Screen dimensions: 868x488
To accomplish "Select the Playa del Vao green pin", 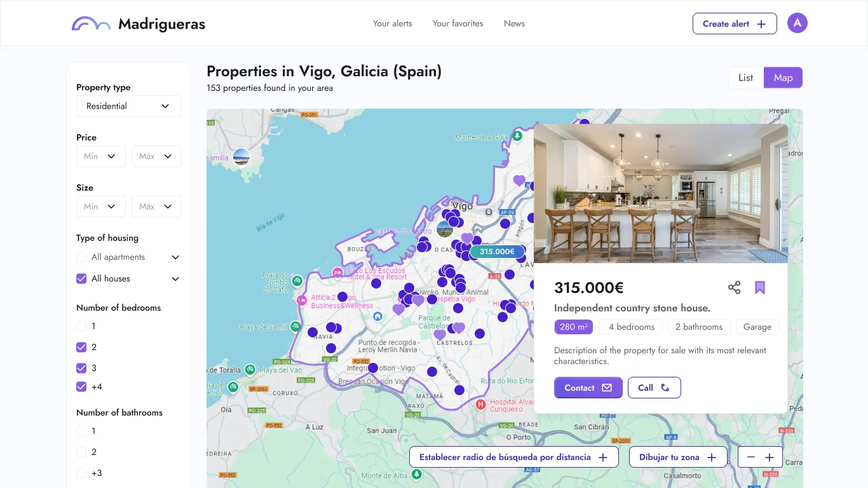I will 250,369.
